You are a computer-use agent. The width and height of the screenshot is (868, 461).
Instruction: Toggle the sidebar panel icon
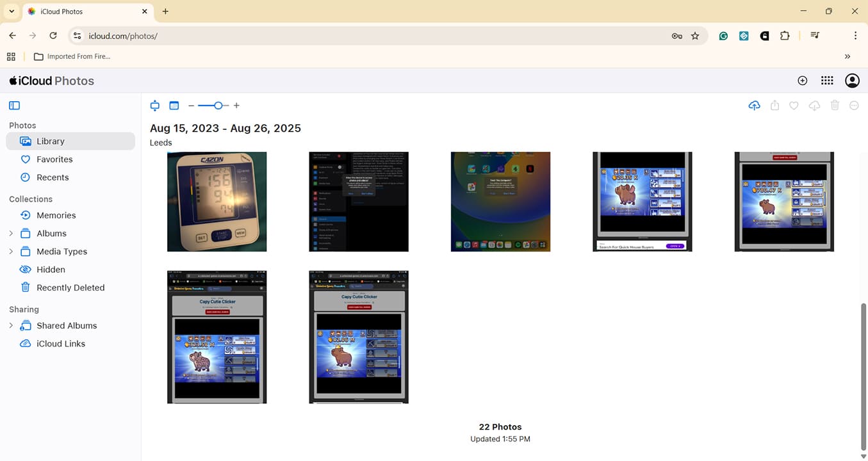click(x=14, y=106)
